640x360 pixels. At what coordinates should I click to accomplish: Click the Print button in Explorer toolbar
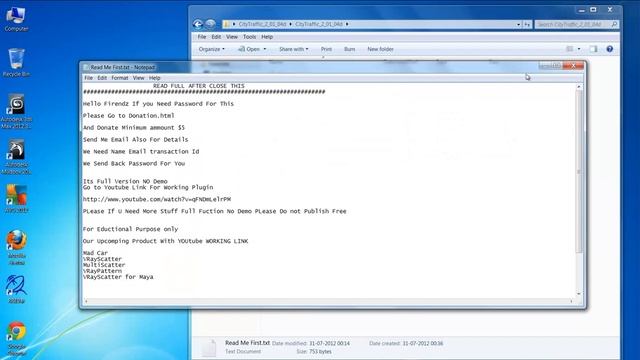(x=326, y=49)
